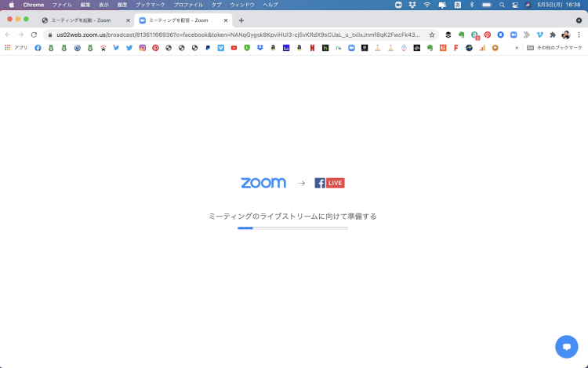Click the Pinterest extension icon in toolbar

(488, 35)
